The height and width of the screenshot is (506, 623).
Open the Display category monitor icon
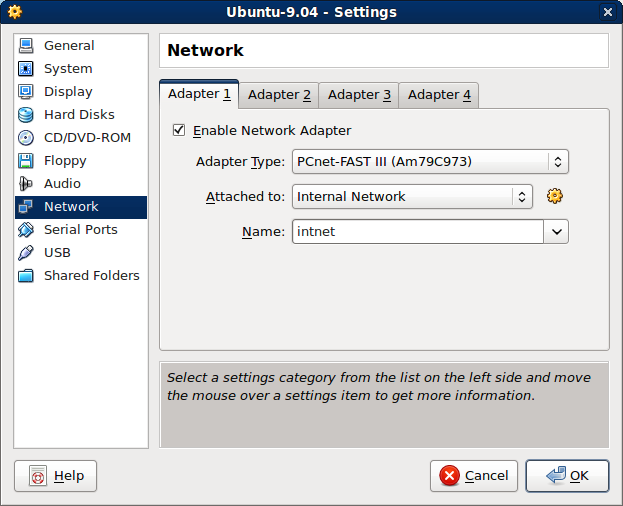[26, 92]
